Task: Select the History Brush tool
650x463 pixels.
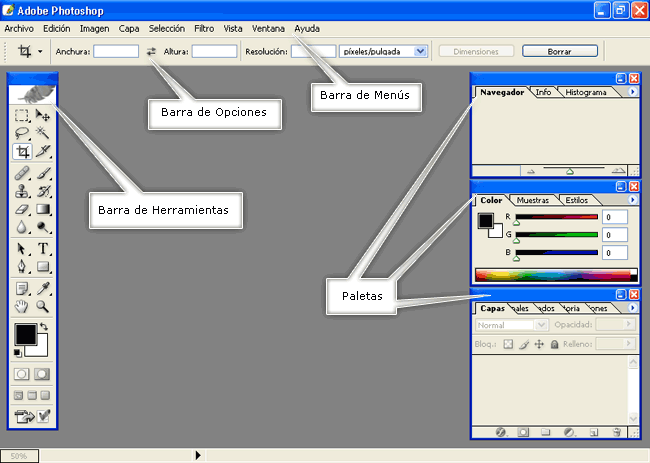Action: [43, 191]
